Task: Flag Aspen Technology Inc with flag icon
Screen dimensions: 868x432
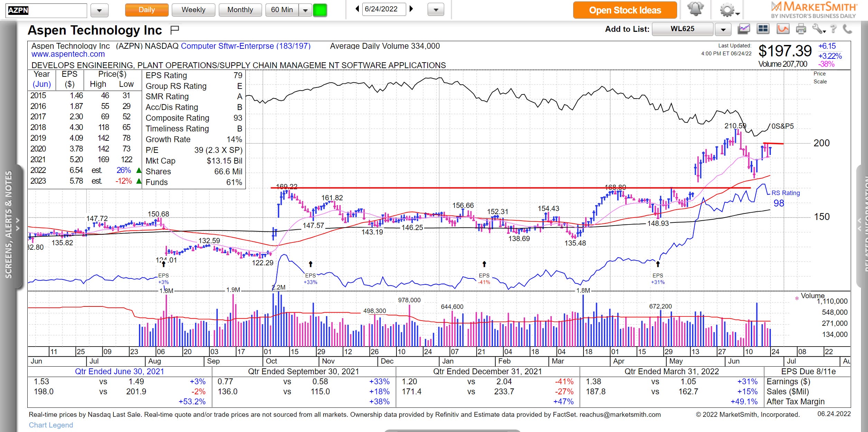Action: 175,30
